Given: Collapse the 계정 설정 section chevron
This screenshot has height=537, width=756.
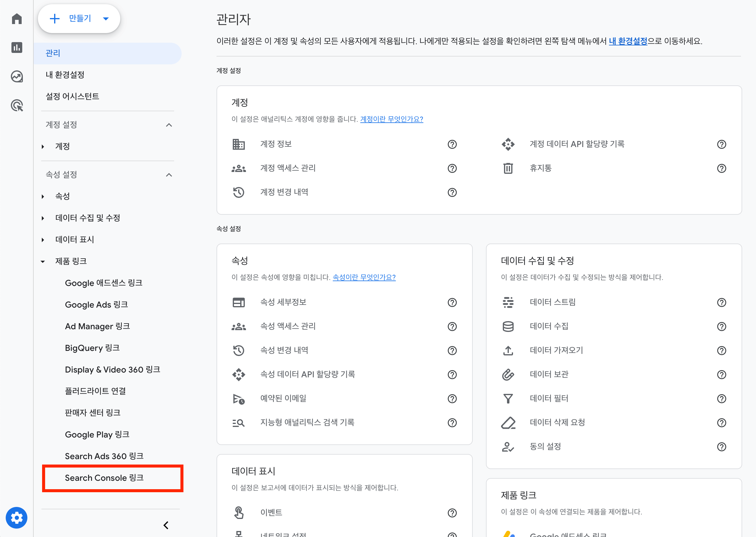Looking at the screenshot, I should click(169, 125).
